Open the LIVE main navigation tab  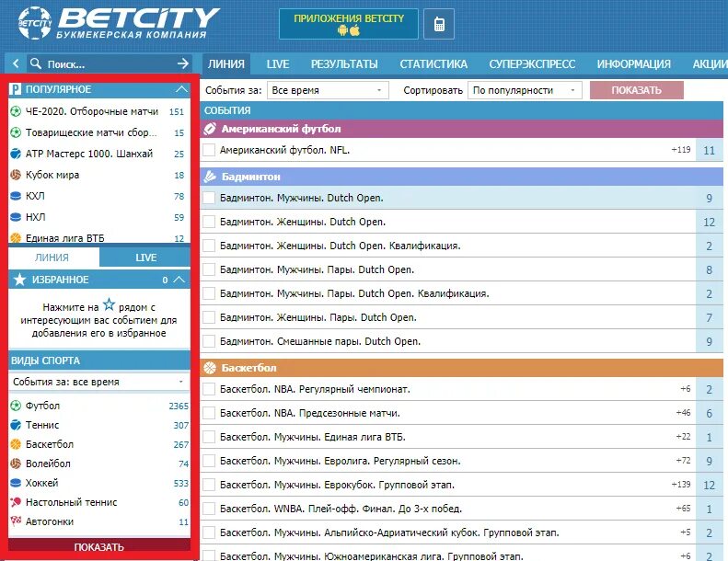pyautogui.click(x=278, y=64)
